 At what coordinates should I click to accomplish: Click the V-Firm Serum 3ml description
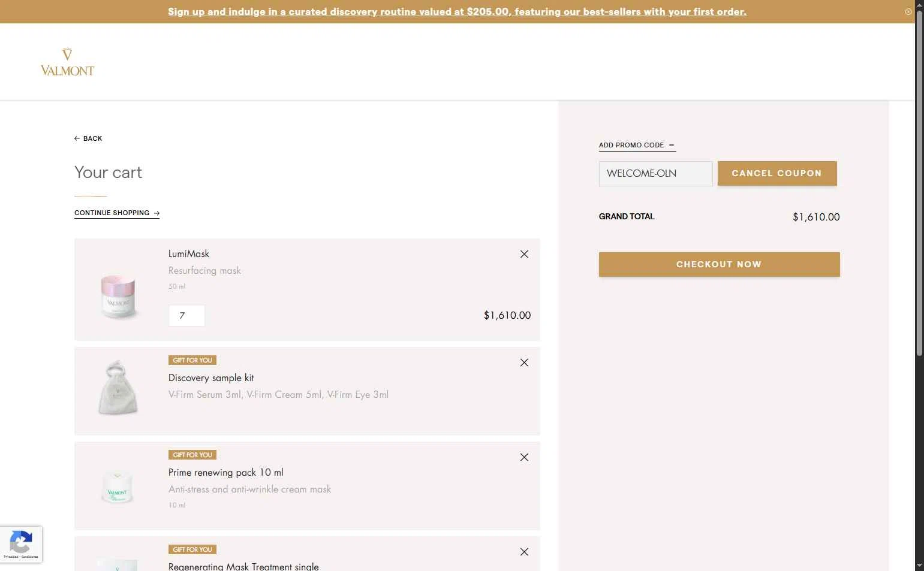coord(278,395)
